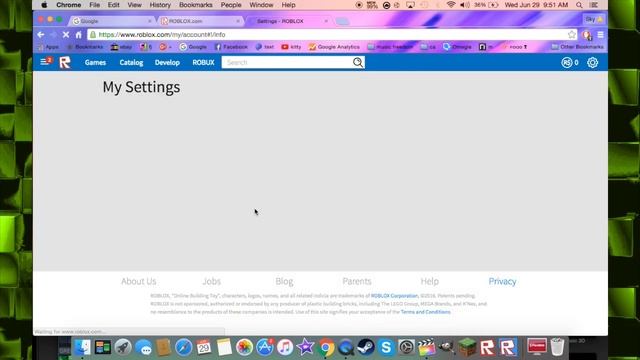Image resolution: width=640 pixels, height=360 pixels.
Task: Open the settings gear in ROBLOX header
Action: (x=592, y=62)
